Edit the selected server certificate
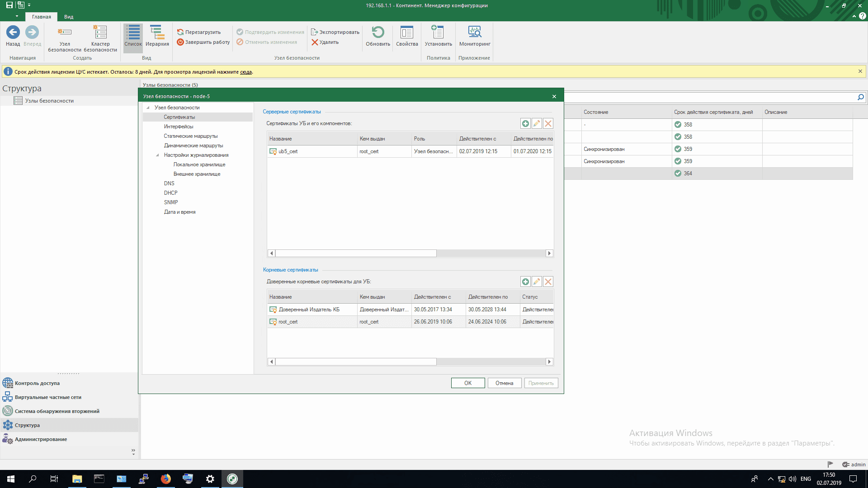 [537, 123]
